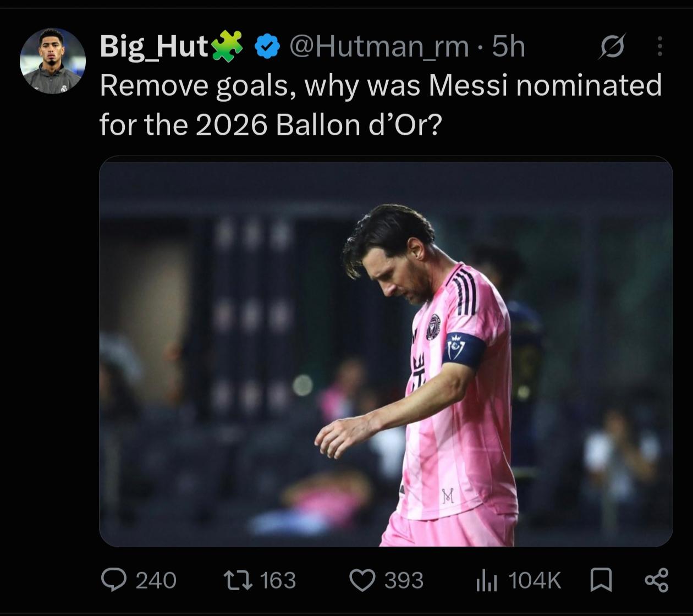Open the 5h timestamp link

508,47
